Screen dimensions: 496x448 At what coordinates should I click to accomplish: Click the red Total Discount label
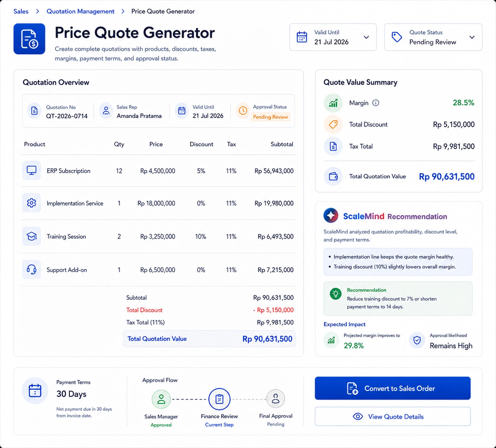click(x=144, y=310)
